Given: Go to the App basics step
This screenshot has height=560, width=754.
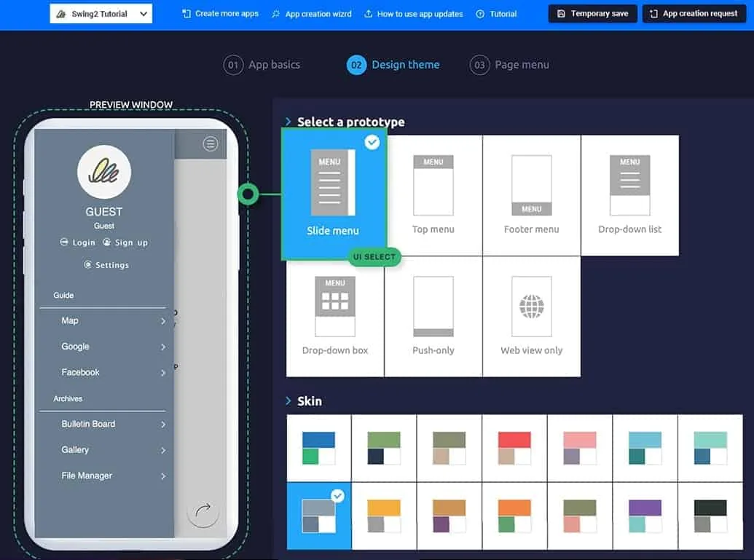Looking at the screenshot, I should click(x=262, y=65).
